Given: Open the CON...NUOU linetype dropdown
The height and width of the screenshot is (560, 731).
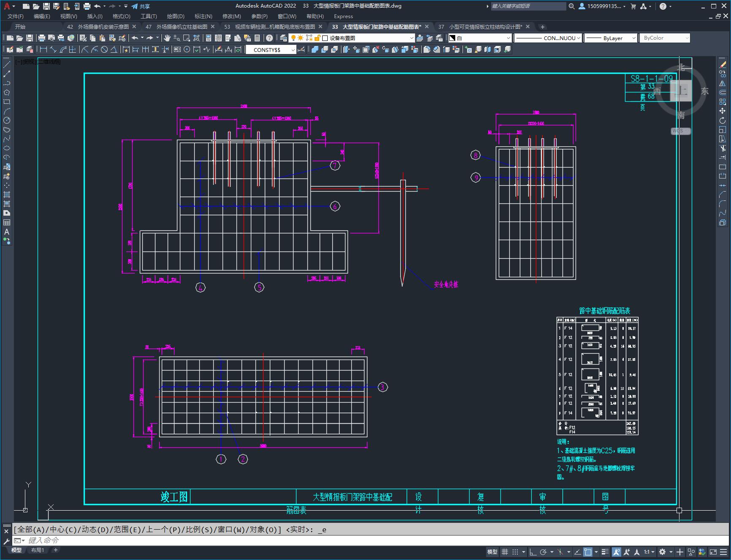Looking at the screenshot, I should point(548,38).
